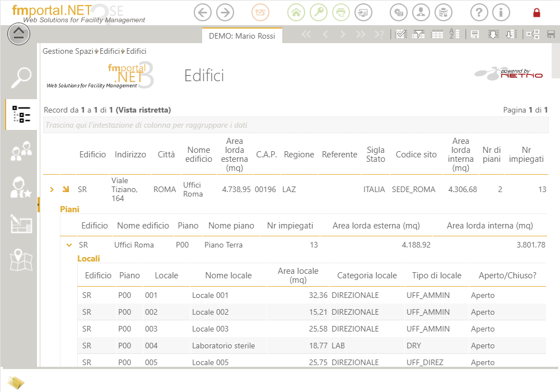Click the red padlock icon
The height and width of the screenshot is (392, 560).
[x=536, y=12]
